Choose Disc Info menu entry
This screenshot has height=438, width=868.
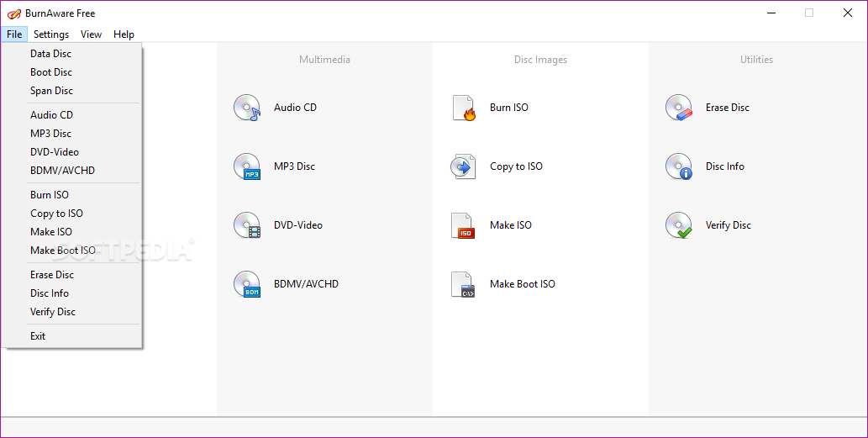72,293
